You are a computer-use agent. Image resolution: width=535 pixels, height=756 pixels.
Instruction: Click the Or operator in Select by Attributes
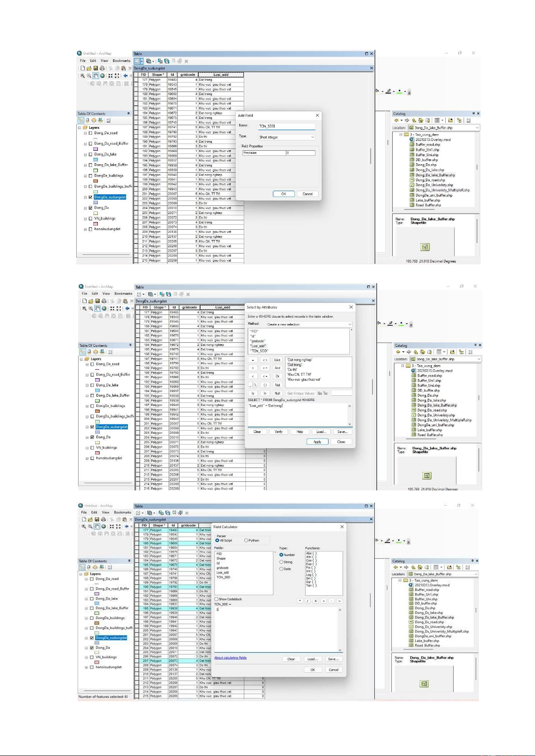(x=277, y=376)
